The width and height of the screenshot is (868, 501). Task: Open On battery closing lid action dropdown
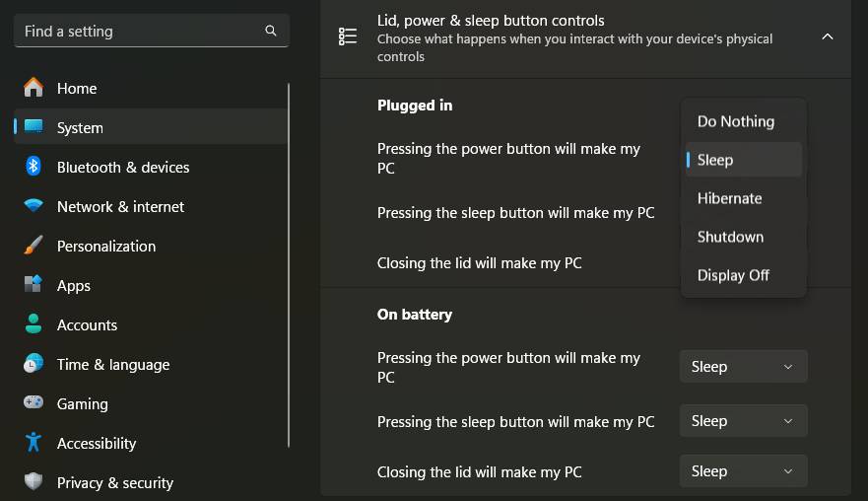[743, 471]
